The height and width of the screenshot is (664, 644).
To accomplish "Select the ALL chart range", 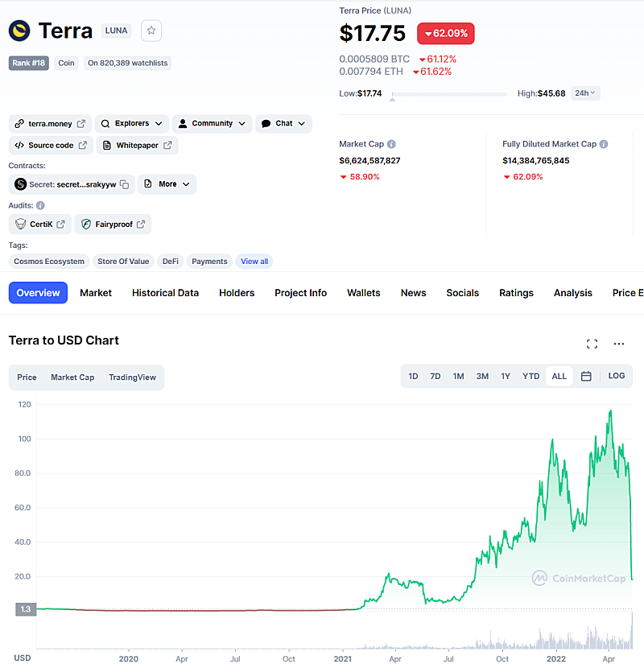I will coord(559,376).
